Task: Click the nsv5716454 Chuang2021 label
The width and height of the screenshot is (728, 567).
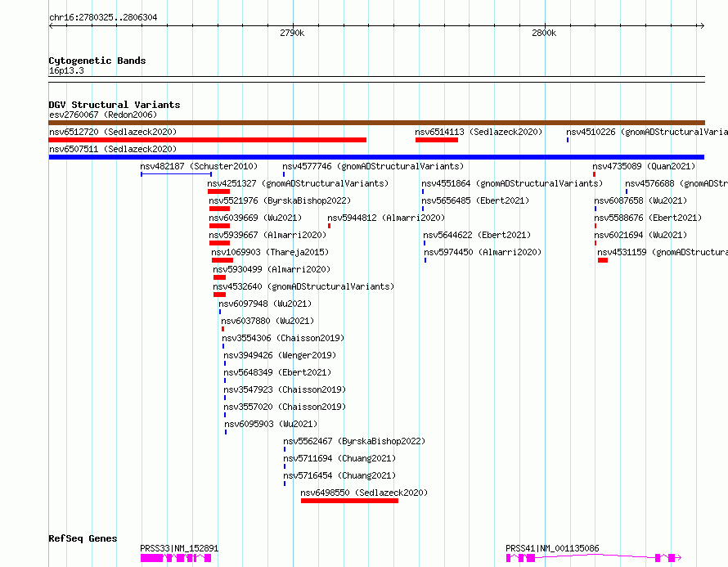Action: [339, 475]
